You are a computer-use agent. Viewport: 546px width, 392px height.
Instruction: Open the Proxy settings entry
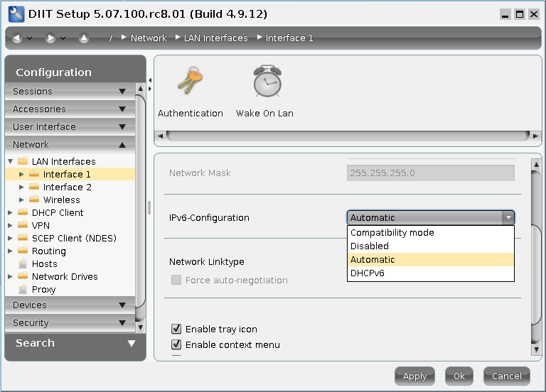(x=43, y=289)
